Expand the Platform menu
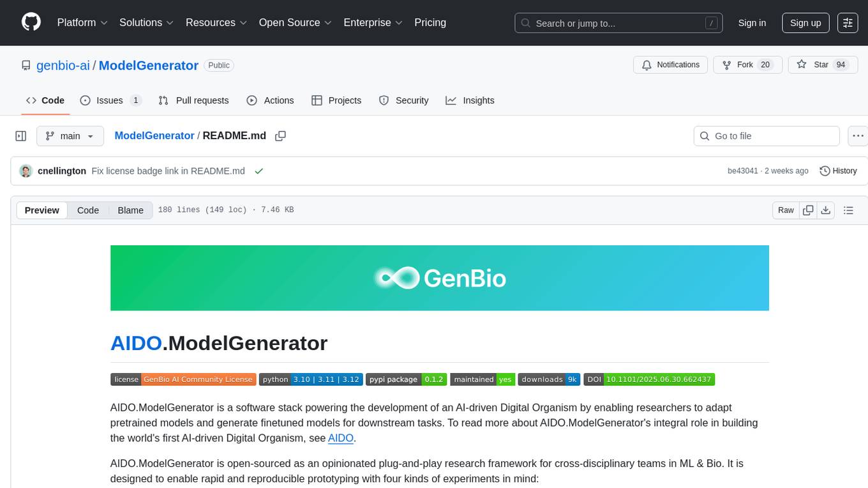The width and height of the screenshot is (868, 488). [x=82, y=22]
